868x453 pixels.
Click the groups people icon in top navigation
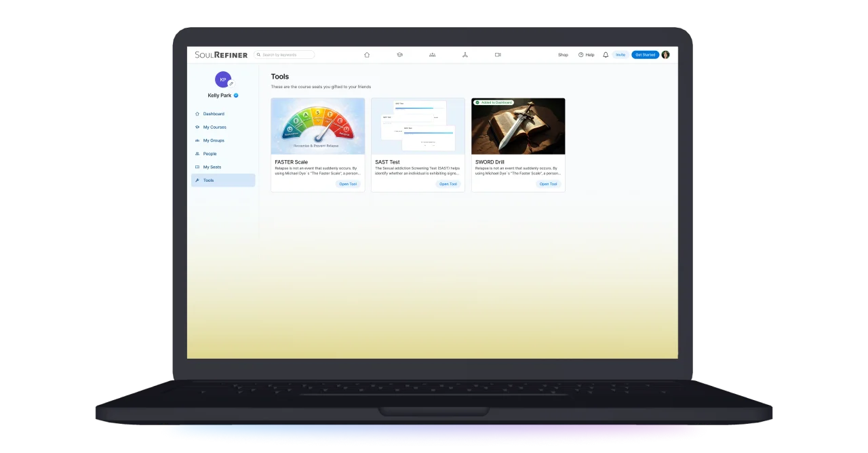coord(432,55)
